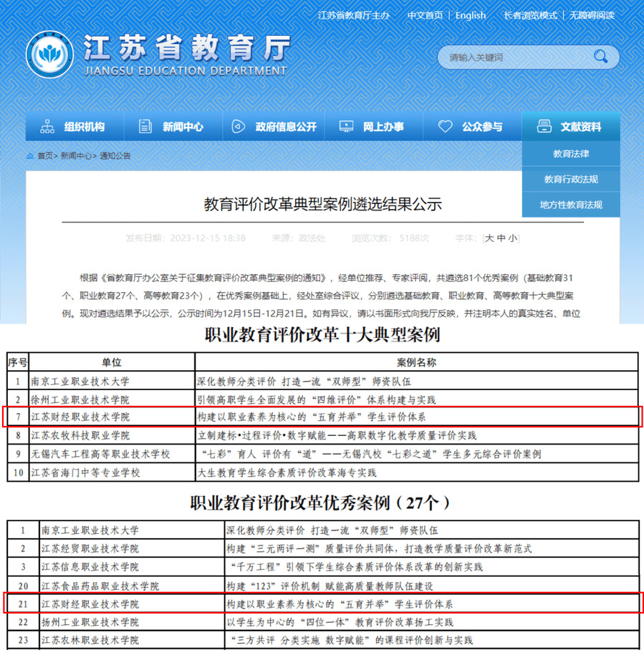Set font size to 大
644x655 pixels.
click(489, 238)
